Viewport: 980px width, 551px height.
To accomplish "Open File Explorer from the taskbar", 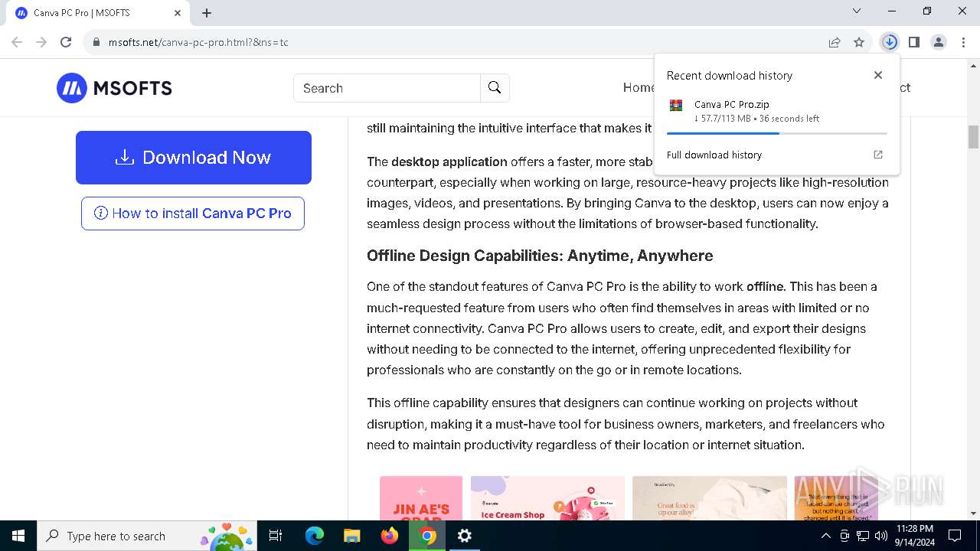I will click(x=351, y=536).
